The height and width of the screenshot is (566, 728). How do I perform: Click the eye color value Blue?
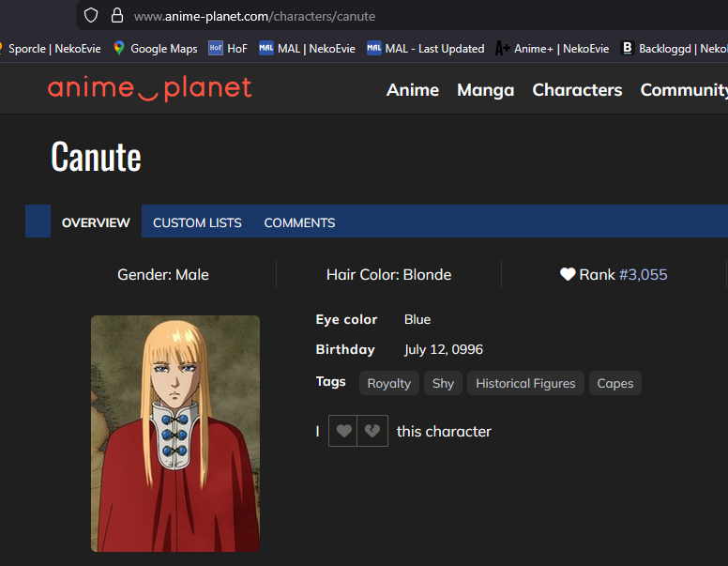point(417,319)
